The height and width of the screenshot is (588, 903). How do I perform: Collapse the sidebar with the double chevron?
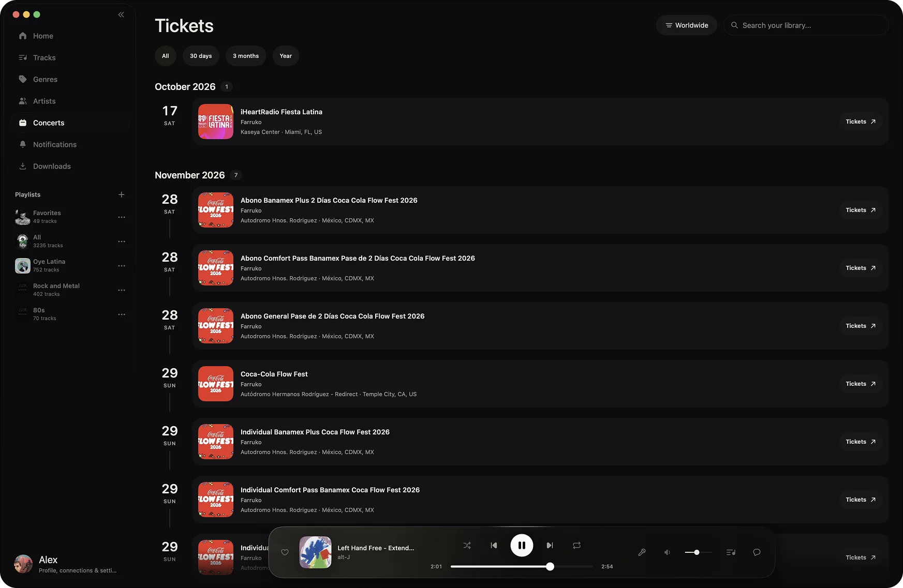pyautogui.click(x=121, y=14)
